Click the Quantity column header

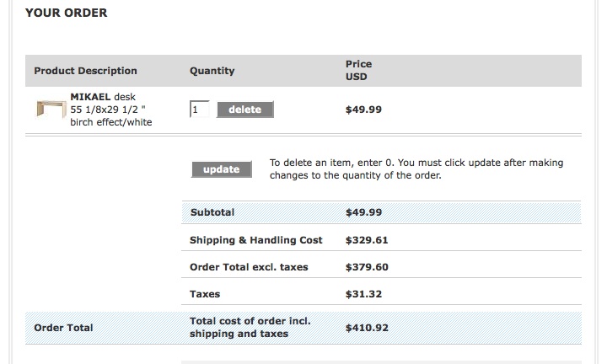click(x=212, y=71)
